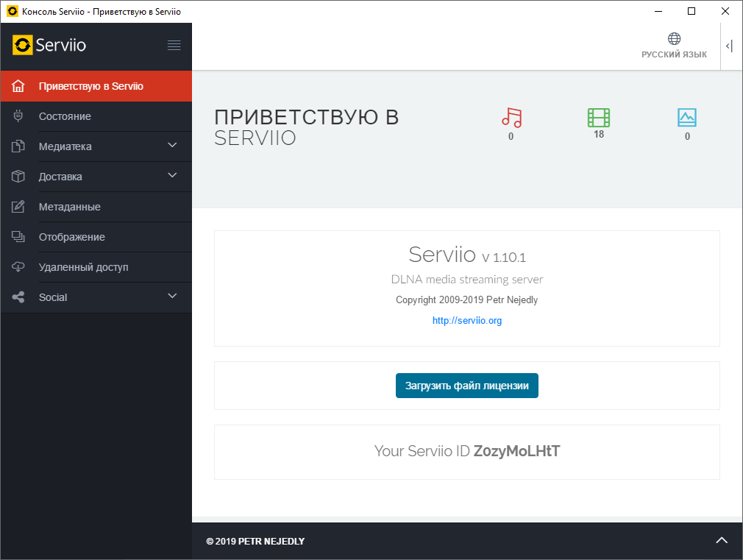Click © 2019 PETR NEJEDLY footer text
Screen dimensions: 743x560
255,541
